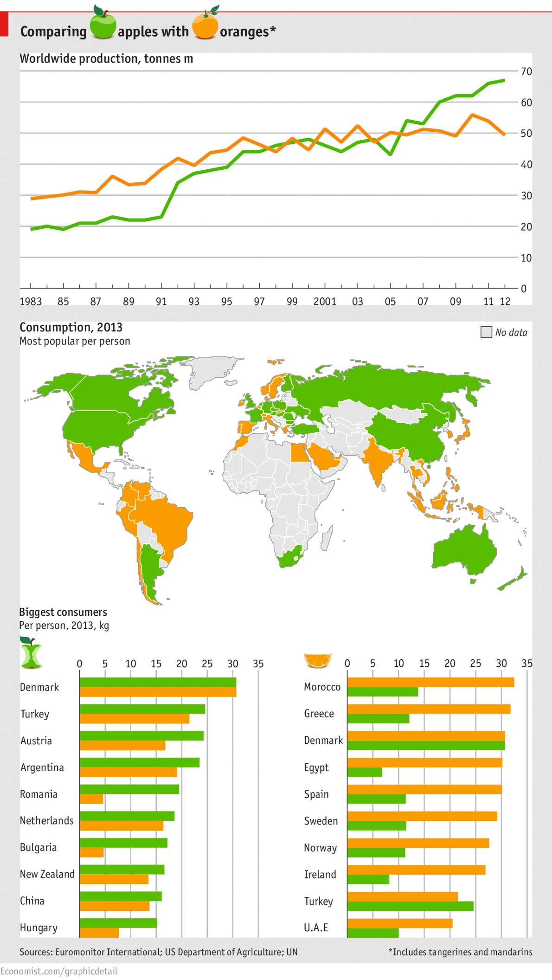
Task: Click the sources footnote text
Action: click(x=159, y=952)
